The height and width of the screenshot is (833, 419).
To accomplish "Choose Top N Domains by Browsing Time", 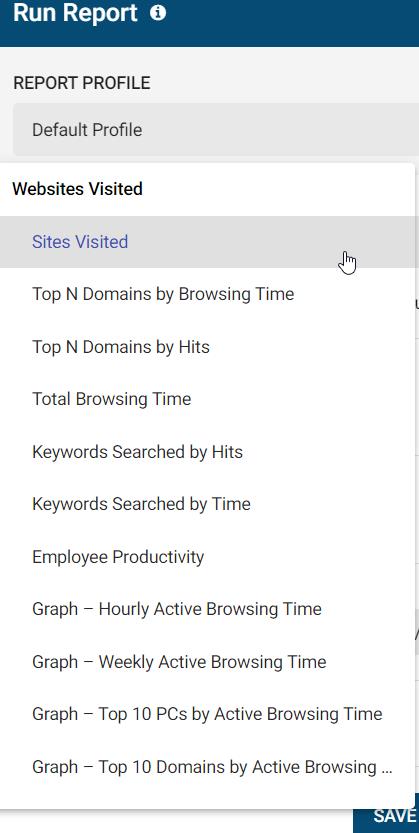I will point(207,294).
